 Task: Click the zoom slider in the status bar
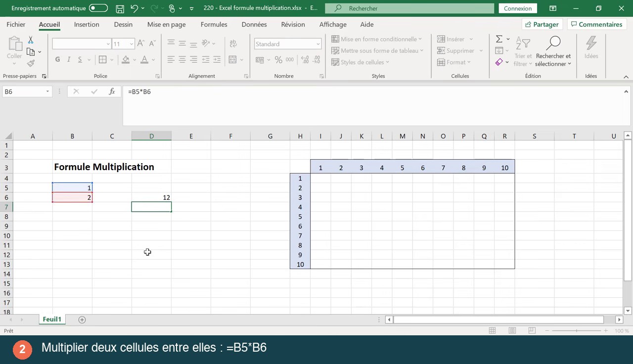[577, 330]
